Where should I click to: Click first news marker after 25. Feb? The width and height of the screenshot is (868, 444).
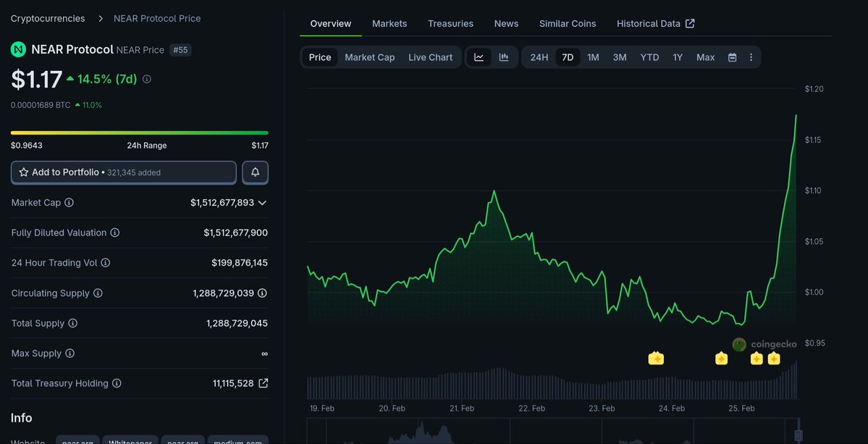(x=757, y=359)
